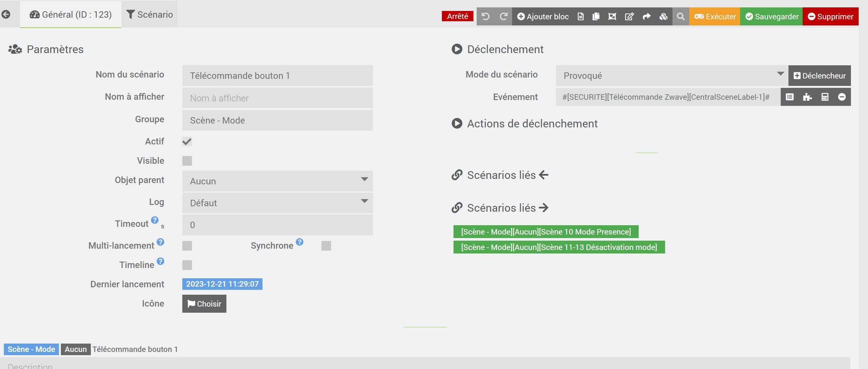Open the search magnifier in the toolbar
Screen dimensions: 868x369
pos(681,16)
